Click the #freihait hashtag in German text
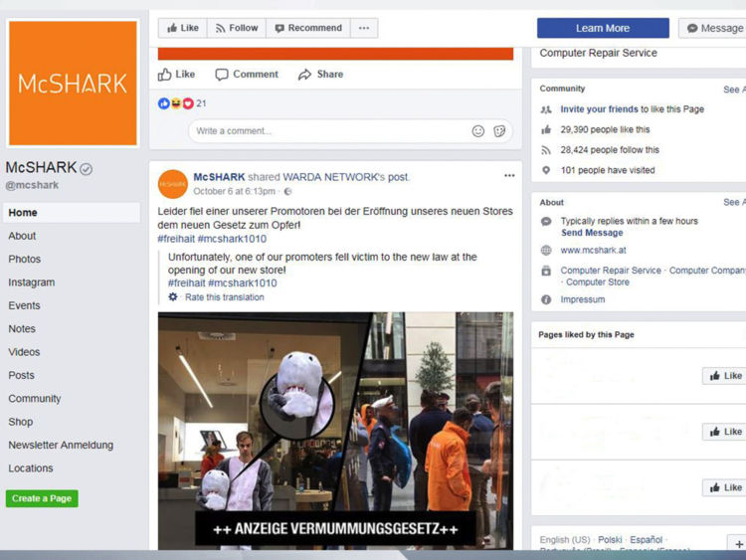This screenshot has width=746, height=560. pyautogui.click(x=176, y=239)
